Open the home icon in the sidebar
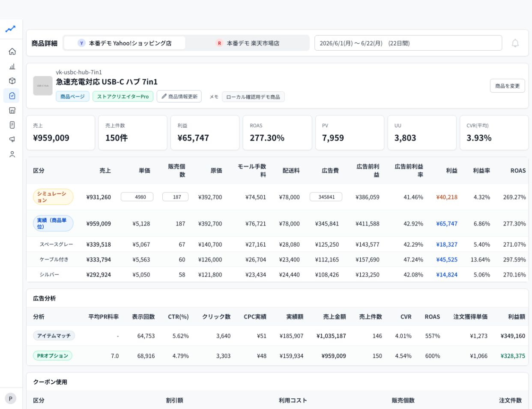 click(12, 51)
